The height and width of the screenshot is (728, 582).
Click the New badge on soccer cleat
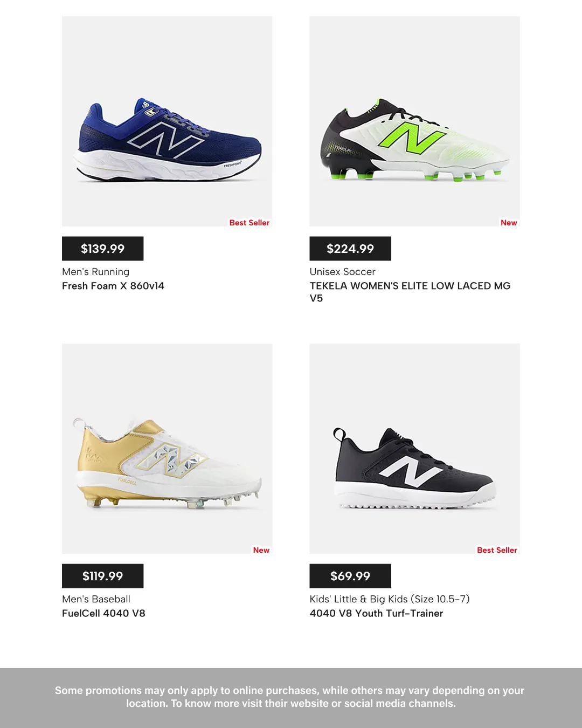click(509, 223)
